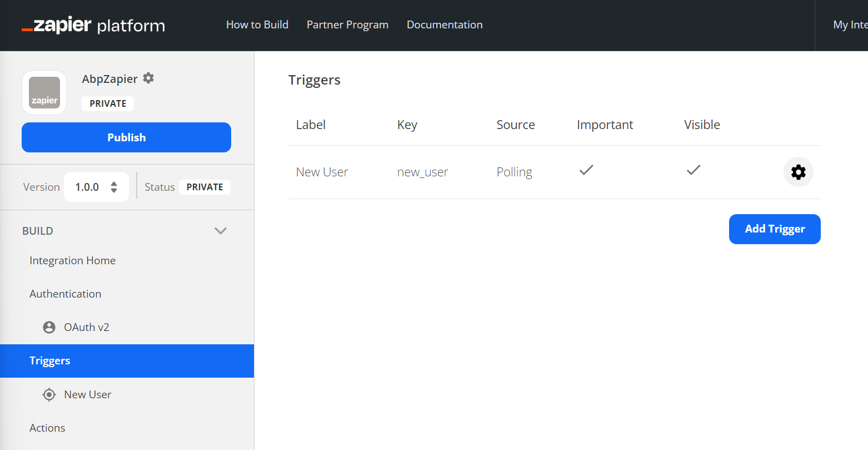
Task: Click the Polling source cell
Action: click(515, 172)
